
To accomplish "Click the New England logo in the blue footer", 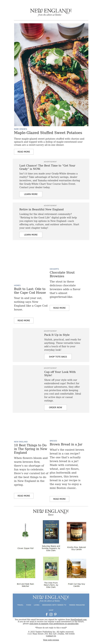I will pyautogui.click(x=51, y=598).
